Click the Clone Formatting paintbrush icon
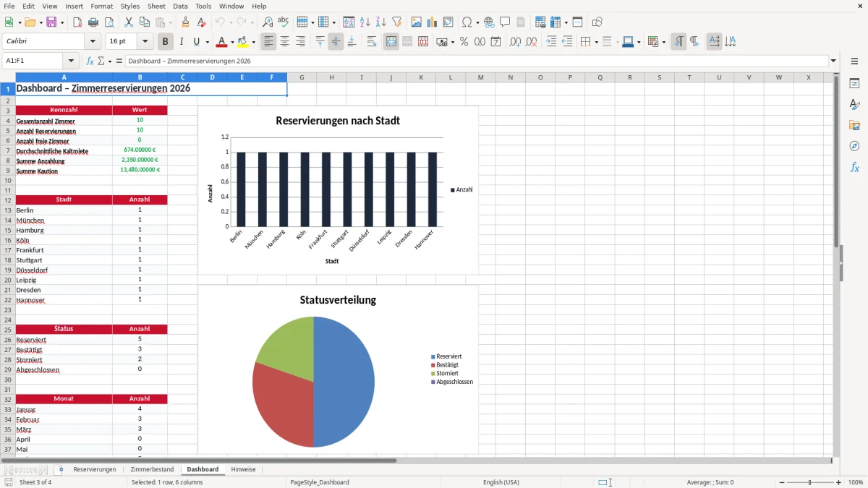 [186, 22]
